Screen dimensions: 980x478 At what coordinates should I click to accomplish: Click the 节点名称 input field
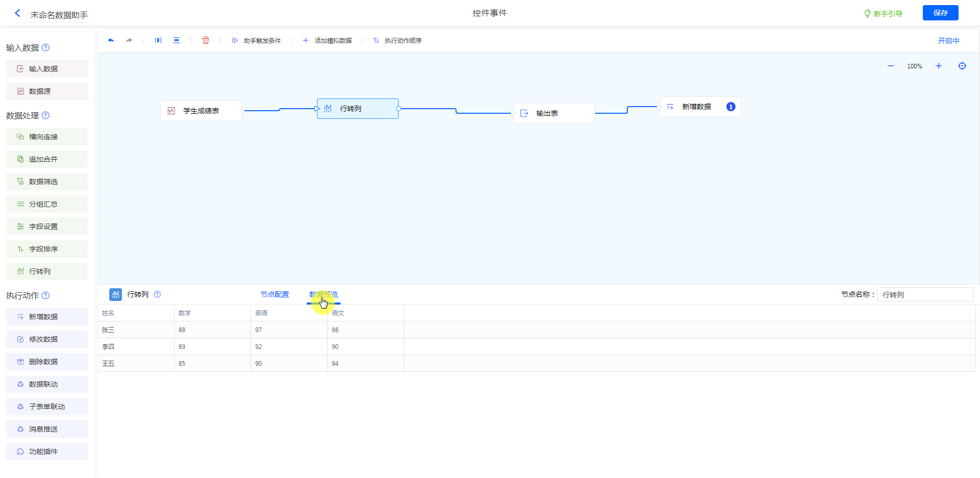[925, 294]
